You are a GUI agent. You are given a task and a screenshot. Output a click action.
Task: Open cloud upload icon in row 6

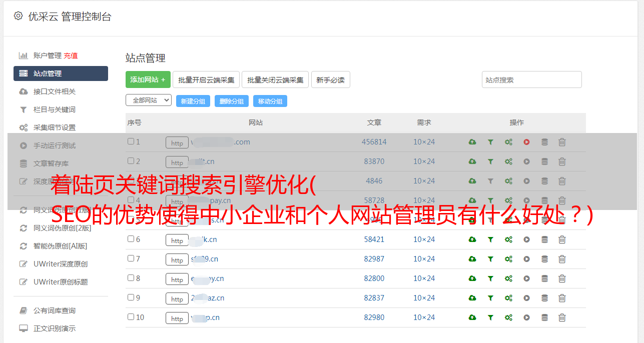tap(472, 239)
